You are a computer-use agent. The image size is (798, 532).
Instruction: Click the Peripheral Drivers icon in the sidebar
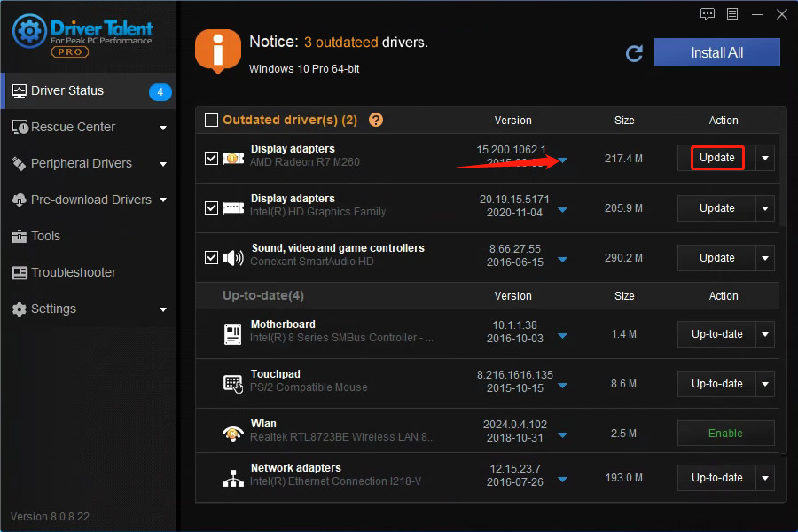pyautogui.click(x=19, y=163)
